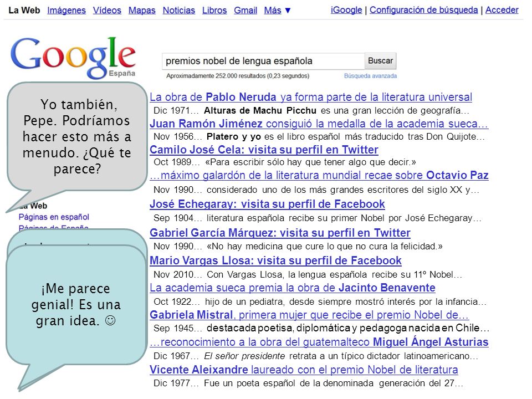Open José Echegaray Facebook result

[267, 204]
